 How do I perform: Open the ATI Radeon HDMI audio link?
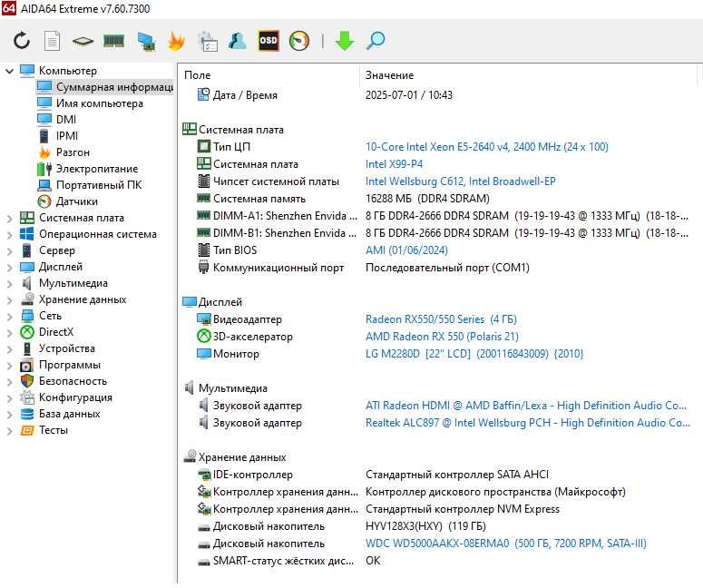[525, 406]
